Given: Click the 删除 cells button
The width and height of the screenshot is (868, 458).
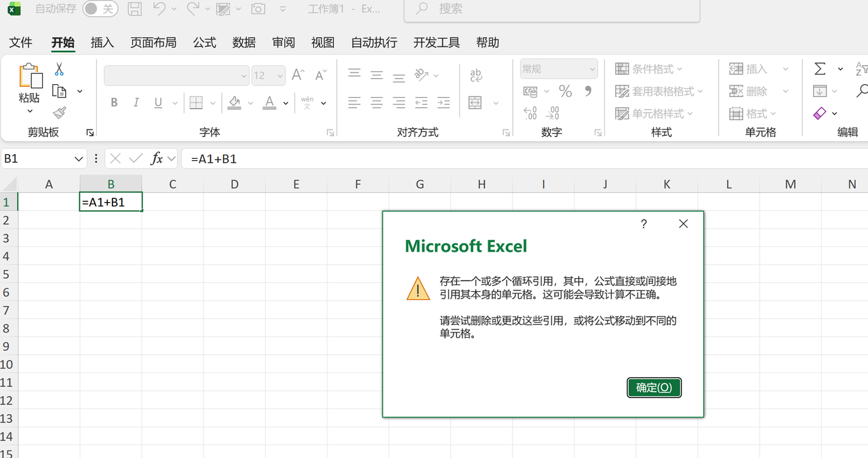Looking at the screenshot, I should (749, 91).
